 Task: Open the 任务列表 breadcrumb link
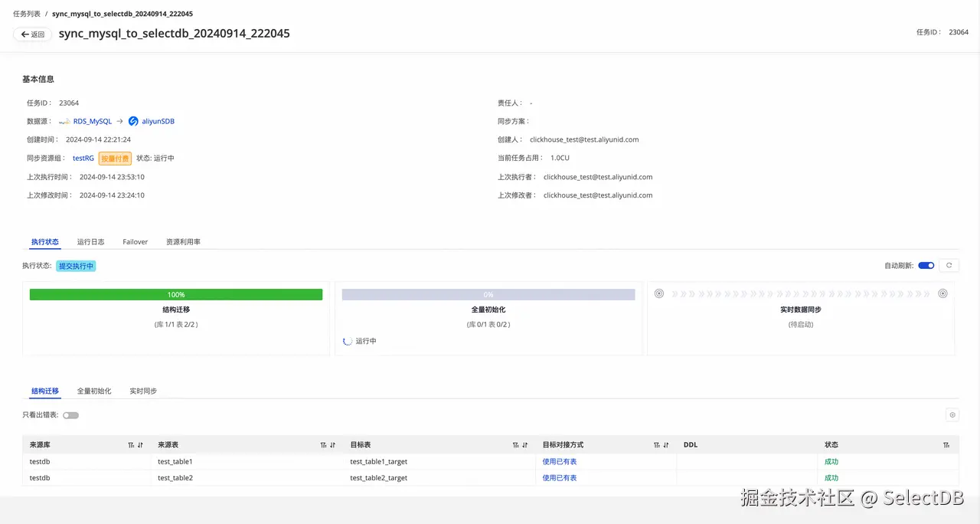point(27,14)
